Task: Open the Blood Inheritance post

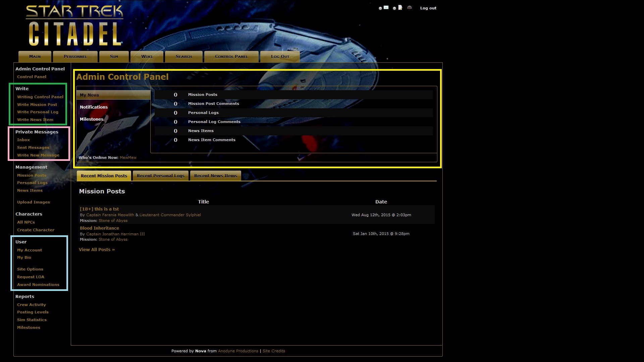Action: [99, 228]
